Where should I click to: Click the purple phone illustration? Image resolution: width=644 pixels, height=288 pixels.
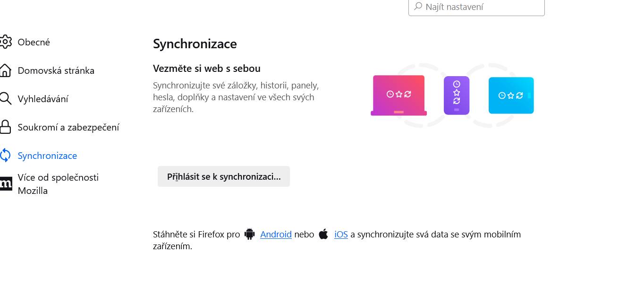[457, 96]
